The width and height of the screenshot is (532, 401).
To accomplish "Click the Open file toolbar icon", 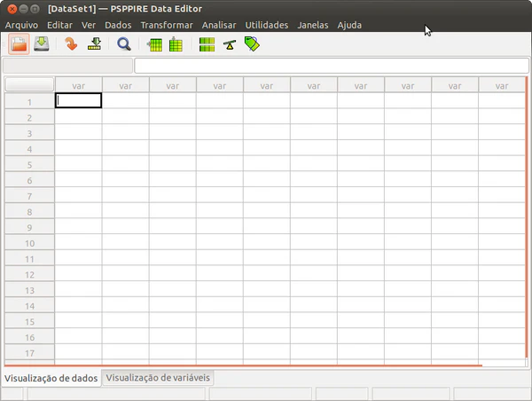I will point(18,44).
